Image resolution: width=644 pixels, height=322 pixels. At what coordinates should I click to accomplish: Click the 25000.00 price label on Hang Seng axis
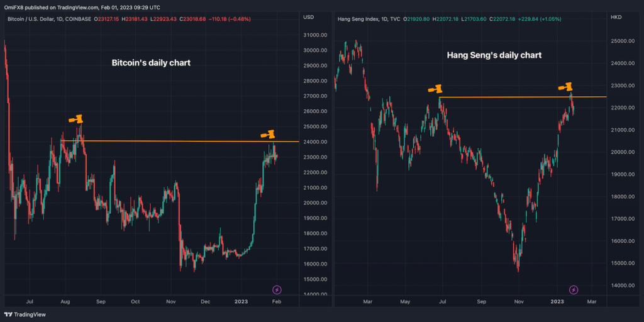(x=623, y=42)
